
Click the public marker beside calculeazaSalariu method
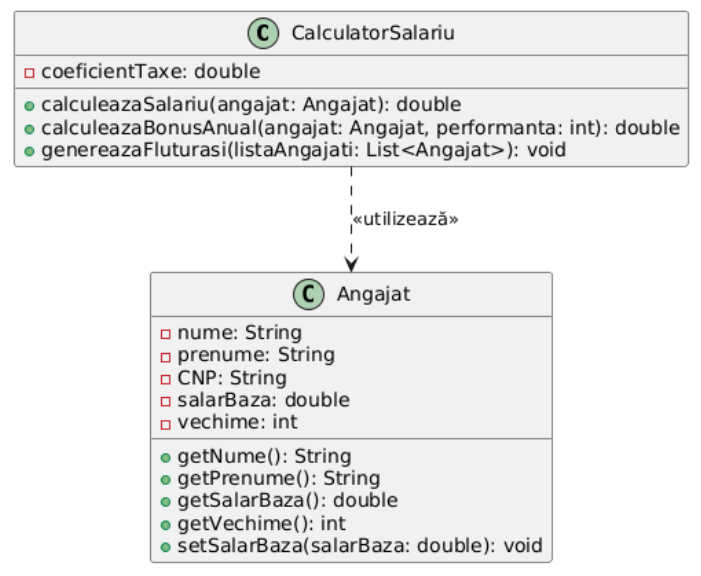[x=30, y=106]
